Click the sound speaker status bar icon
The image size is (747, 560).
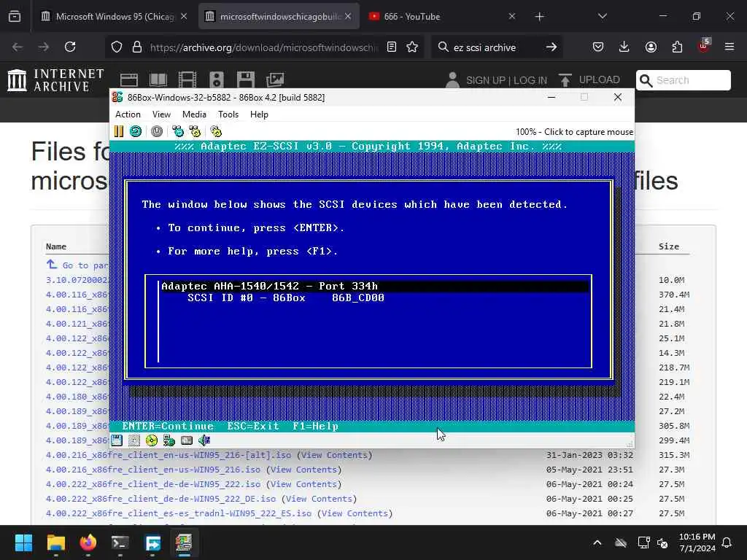pos(204,440)
